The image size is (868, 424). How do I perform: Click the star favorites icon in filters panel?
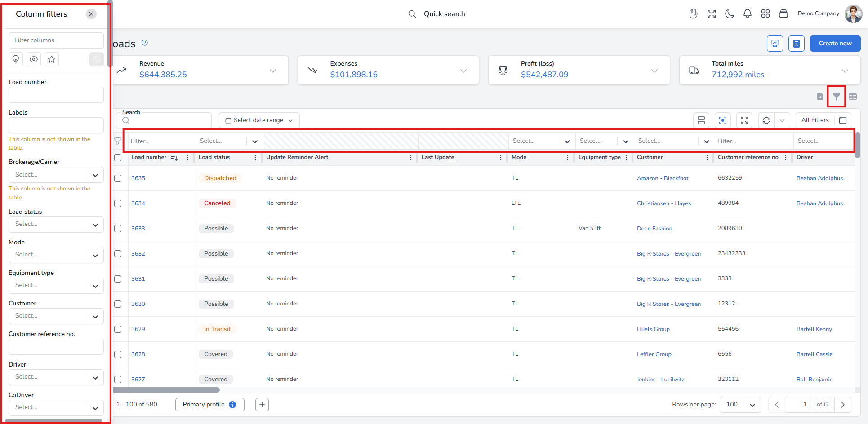pyautogui.click(x=52, y=59)
